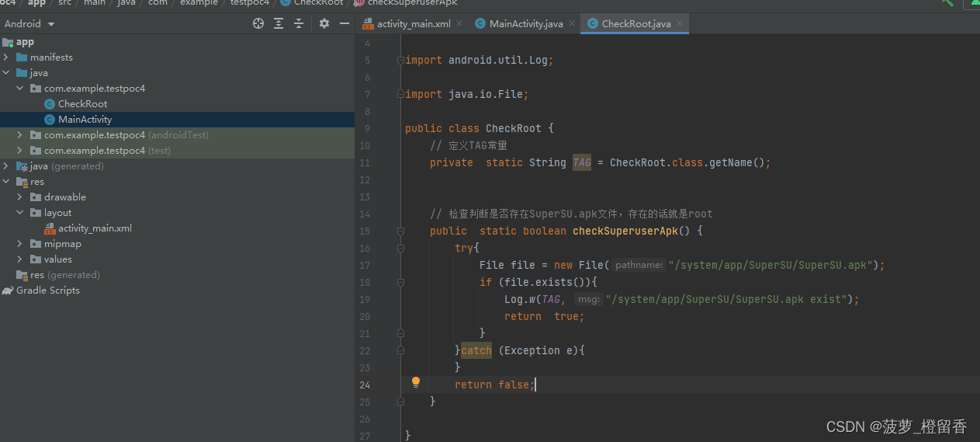The width and height of the screenshot is (980, 442).
Task: Click fold marker at line 22 catch
Action: coord(400,350)
